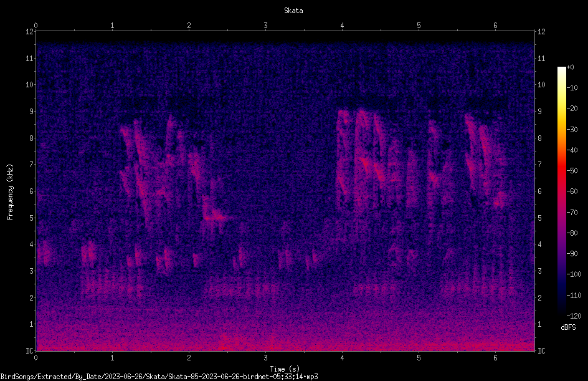Click "6" on the bottom time axis

click(495, 358)
